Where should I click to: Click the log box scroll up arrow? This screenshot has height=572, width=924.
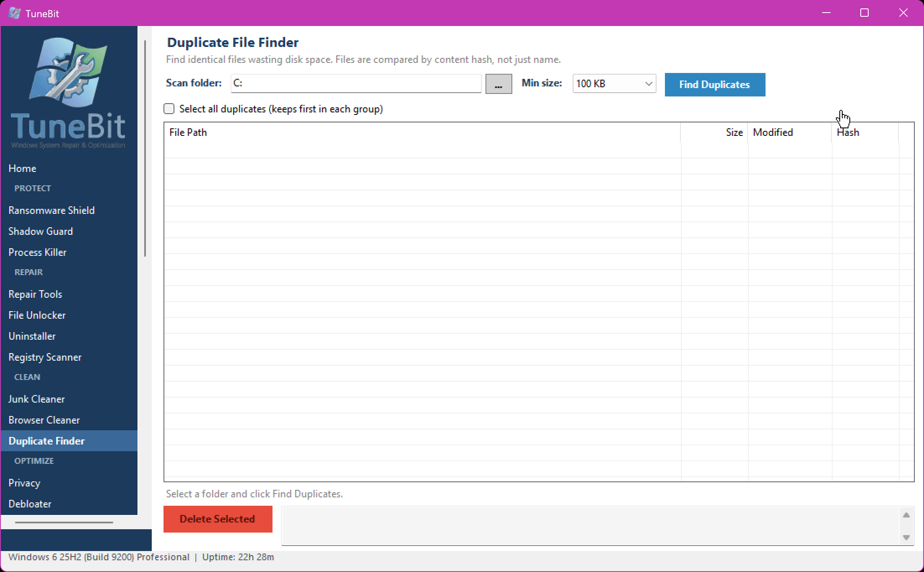tap(906, 515)
